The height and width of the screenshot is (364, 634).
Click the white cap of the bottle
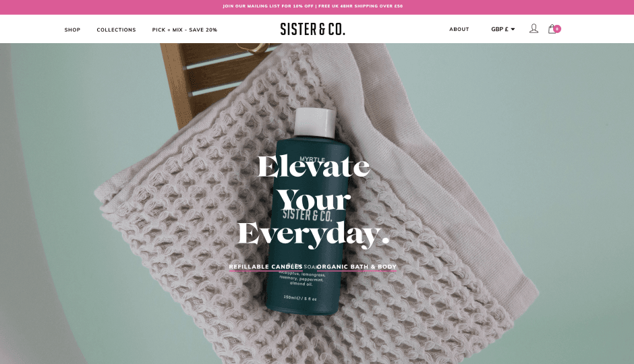315,123
